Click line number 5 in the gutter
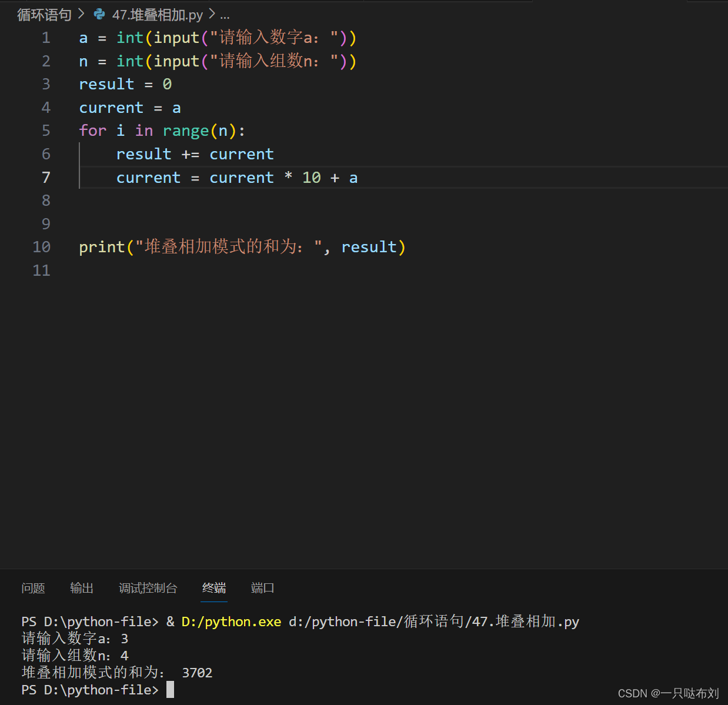The width and height of the screenshot is (728, 705). (x=46, y=131)
